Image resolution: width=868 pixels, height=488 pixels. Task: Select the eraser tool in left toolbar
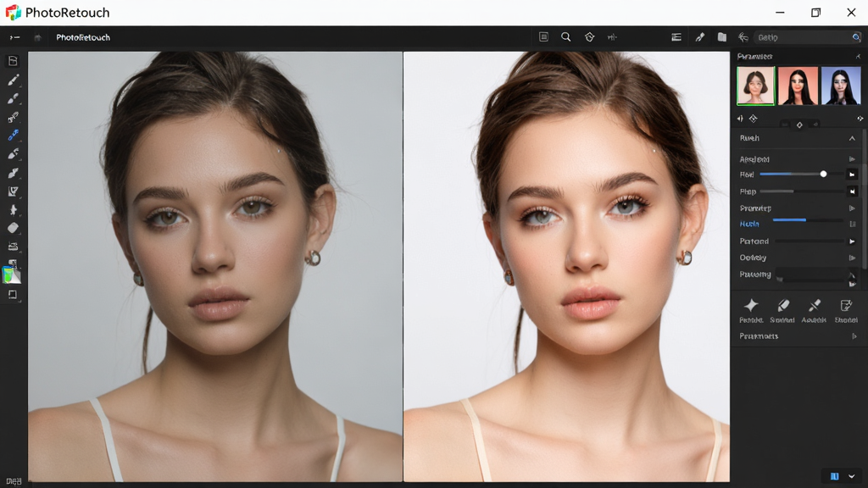click(x=13, y=228)
